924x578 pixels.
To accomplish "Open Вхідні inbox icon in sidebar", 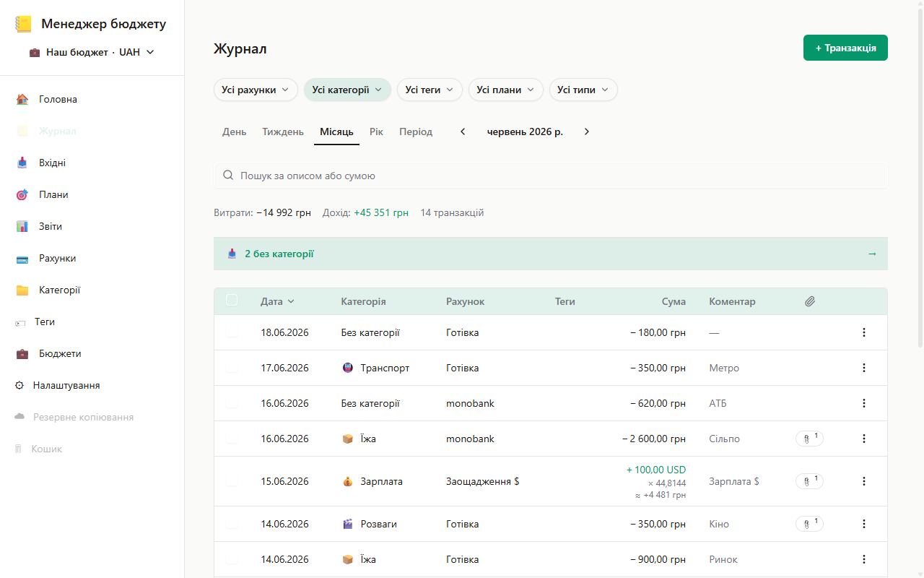I will pyautogui.click(x=22, y=163).
